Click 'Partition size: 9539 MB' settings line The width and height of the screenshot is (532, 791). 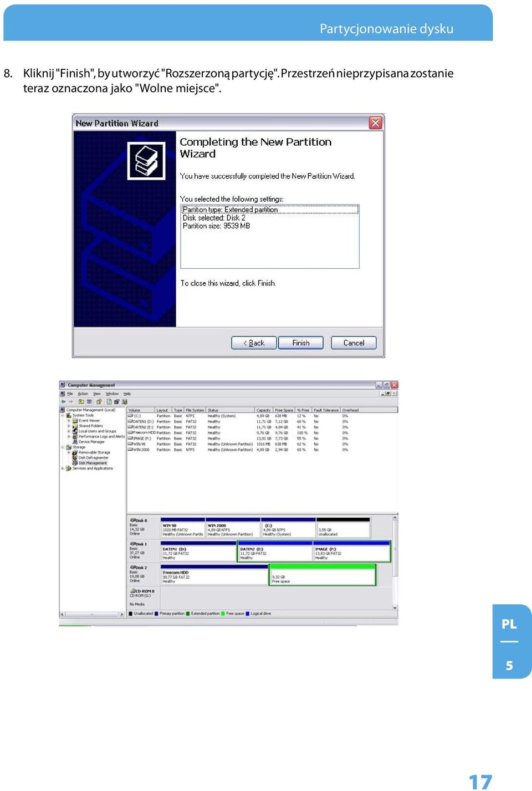216,226
